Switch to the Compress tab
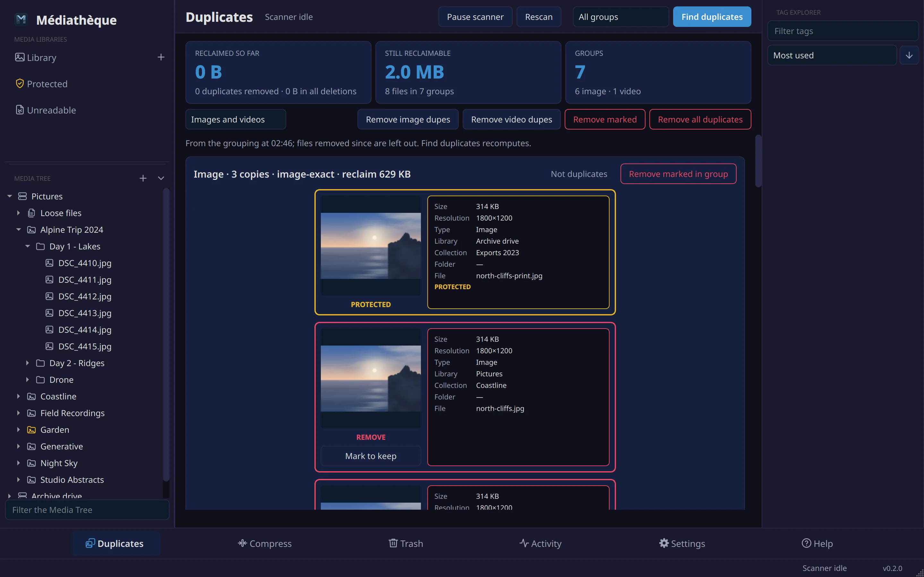Screen dimensions: 924x577 tap(265, 543)
